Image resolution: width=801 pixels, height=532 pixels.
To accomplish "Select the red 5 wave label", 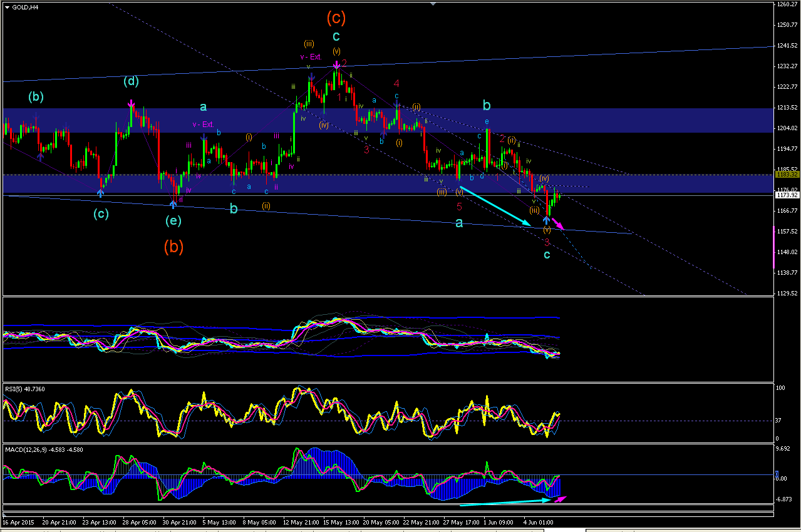I will pos(459,206).
